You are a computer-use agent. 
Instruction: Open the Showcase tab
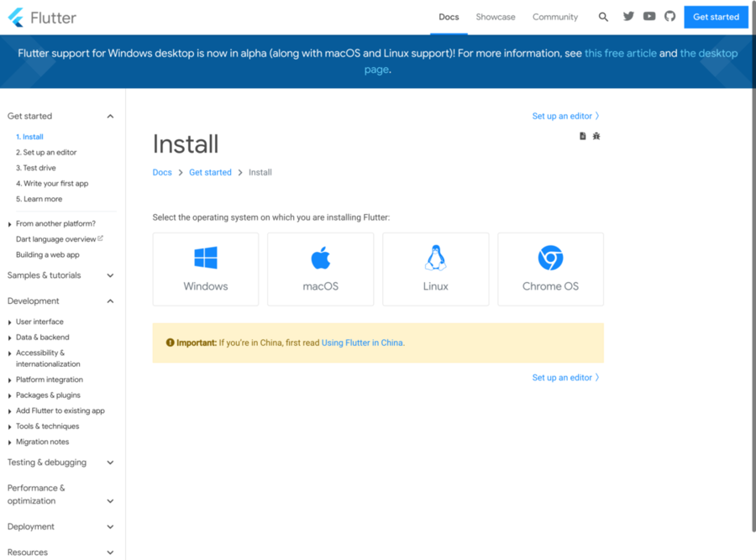pos(495,17)
